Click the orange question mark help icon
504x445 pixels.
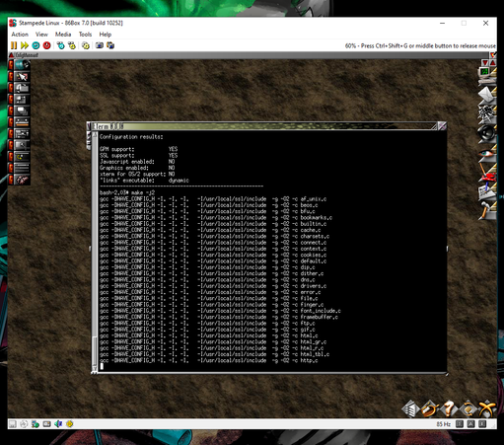[449, 408]
